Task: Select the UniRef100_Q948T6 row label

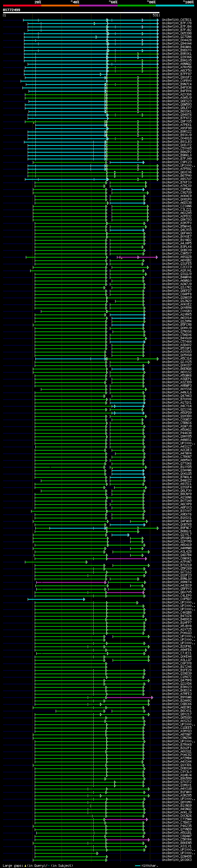Action: tap(177, 115)
